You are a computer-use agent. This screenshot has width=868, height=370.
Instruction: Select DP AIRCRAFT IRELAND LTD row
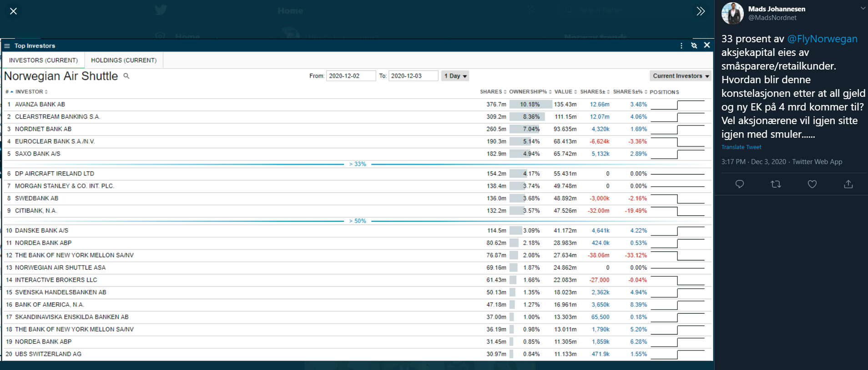point(357,174)
